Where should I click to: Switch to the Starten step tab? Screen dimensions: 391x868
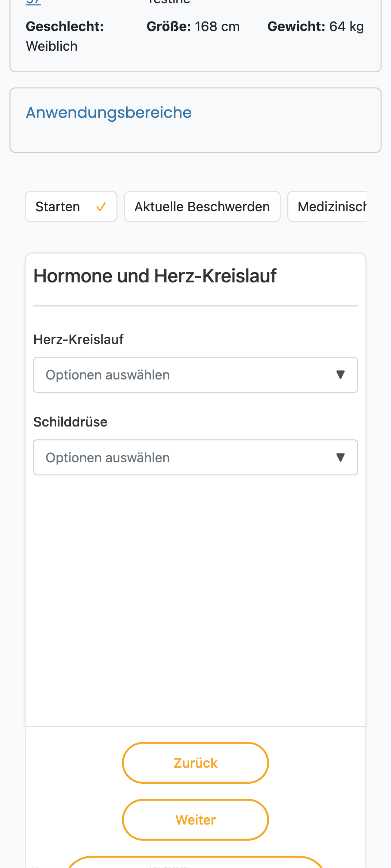(x=71, y=207)
